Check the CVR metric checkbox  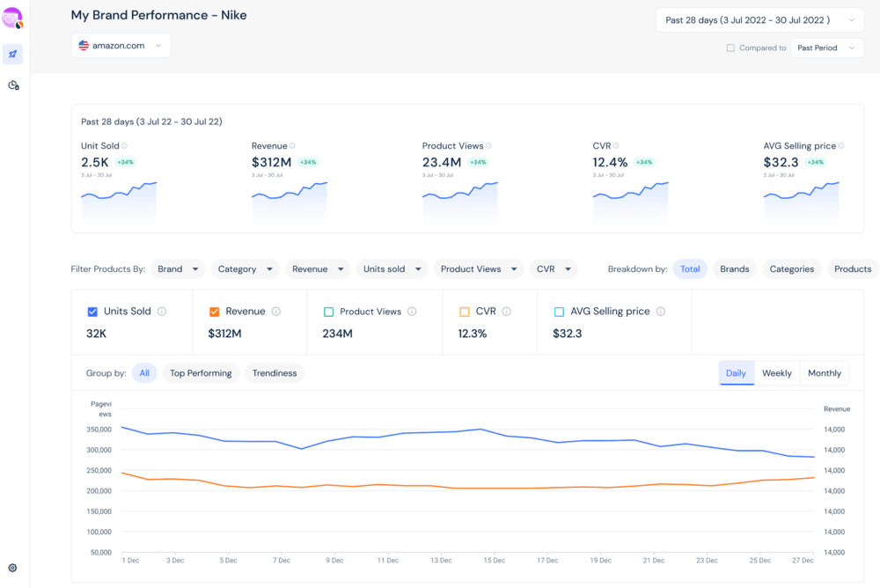[465, 312]
